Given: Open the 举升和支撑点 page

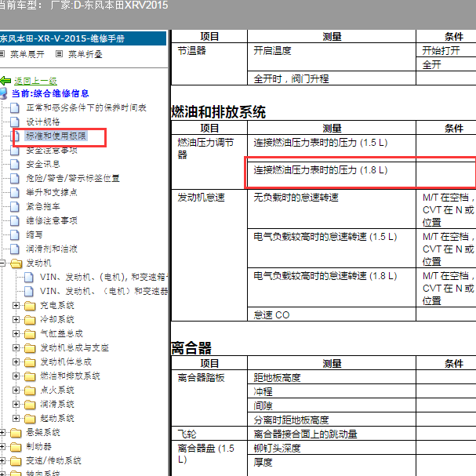Looking at the screenshot, I should pos(52,192).
